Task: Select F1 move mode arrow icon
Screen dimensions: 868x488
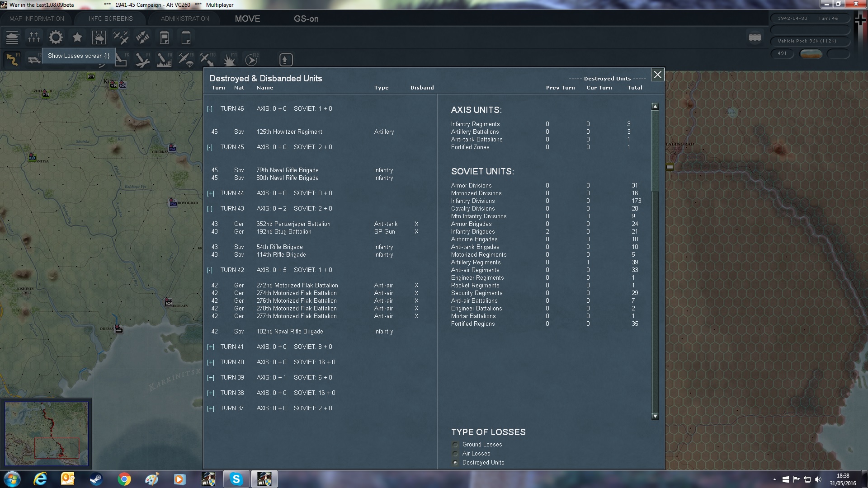Action: tap(12, 60)
